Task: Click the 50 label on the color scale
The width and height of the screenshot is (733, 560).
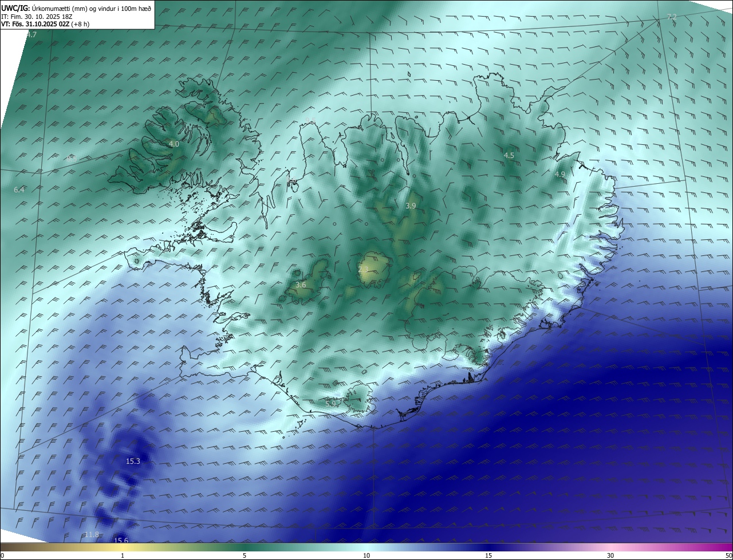Action: click(x=728, y=555)
